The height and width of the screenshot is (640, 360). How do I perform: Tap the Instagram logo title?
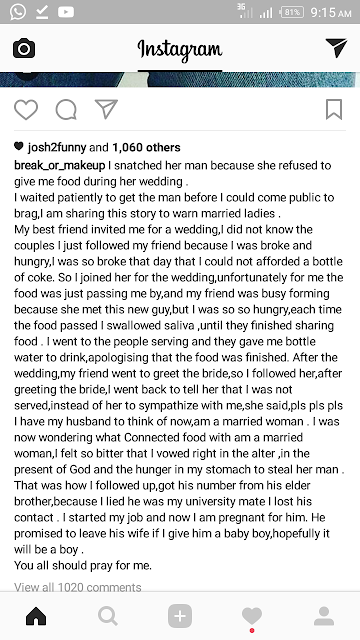point(180,49)
